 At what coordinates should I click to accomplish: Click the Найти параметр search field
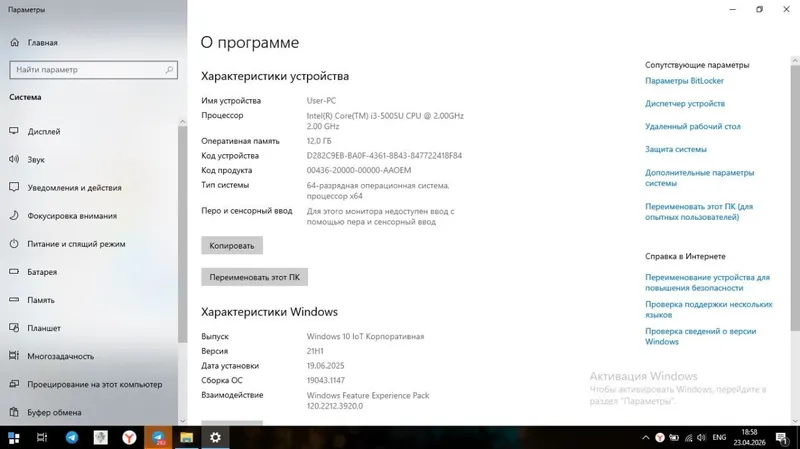[93, 69]
